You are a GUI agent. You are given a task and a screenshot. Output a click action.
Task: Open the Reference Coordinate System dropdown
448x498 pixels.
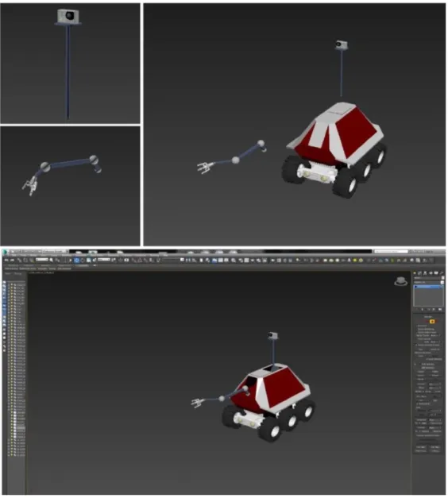104,260
